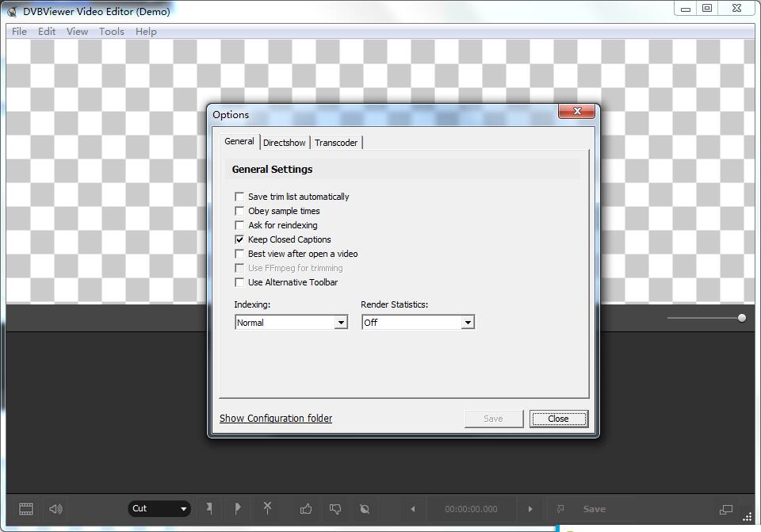Click the split scissors icon
The width and height of the screenshot is (761, 532).
[x=267, y=509]
